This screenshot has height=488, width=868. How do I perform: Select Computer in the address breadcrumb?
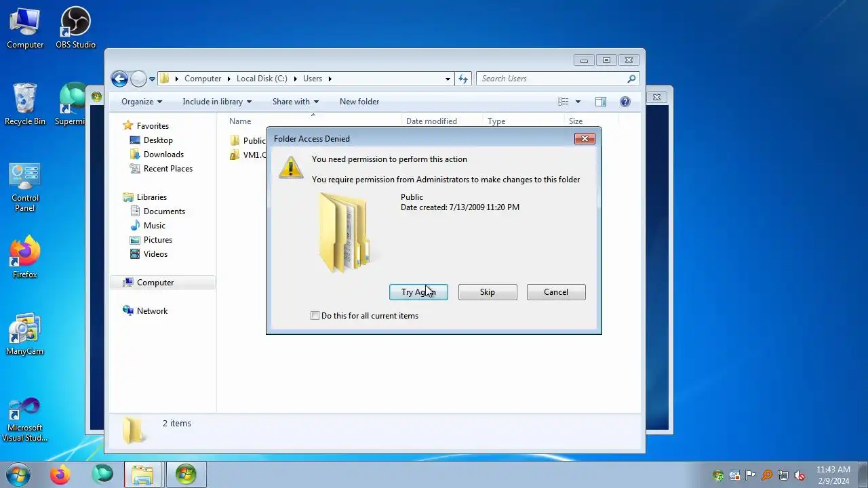point(203,79)
